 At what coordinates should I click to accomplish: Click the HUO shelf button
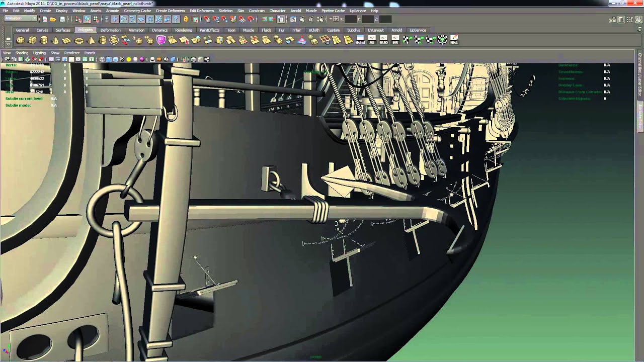(x=383, y=40)
